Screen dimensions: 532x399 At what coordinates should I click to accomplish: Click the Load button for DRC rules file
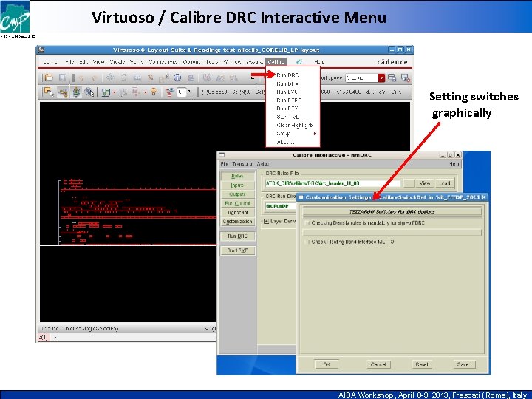(x=445, y=183)
